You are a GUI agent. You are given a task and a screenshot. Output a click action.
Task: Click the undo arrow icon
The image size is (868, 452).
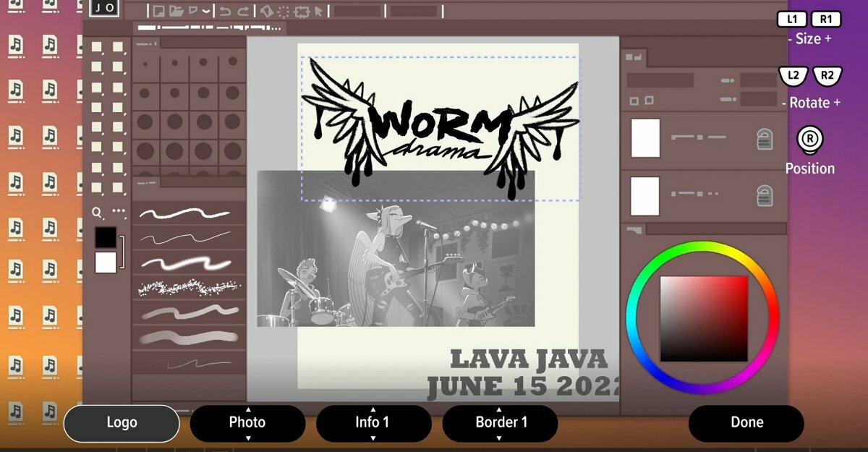coord(225,11)
